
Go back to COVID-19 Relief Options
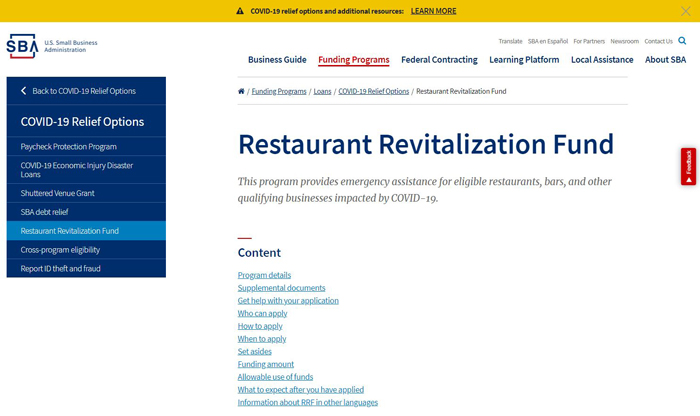86,91
